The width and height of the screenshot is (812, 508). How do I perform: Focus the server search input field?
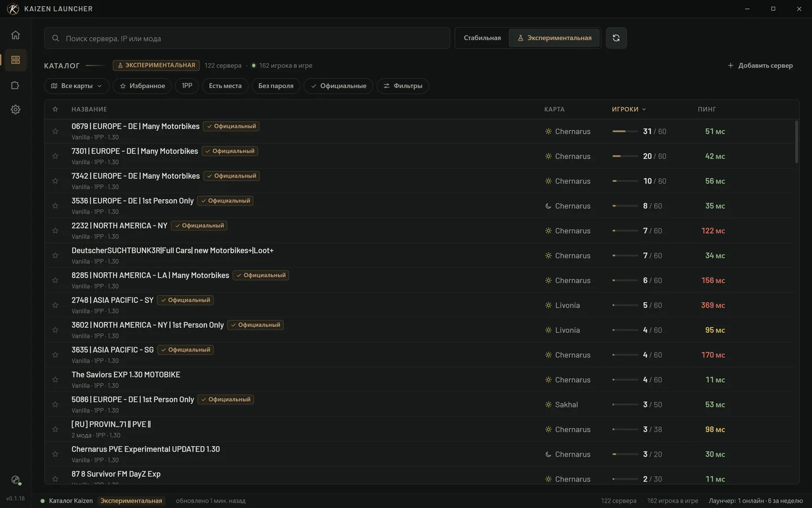pyautogui.click(x=247, y=38)
